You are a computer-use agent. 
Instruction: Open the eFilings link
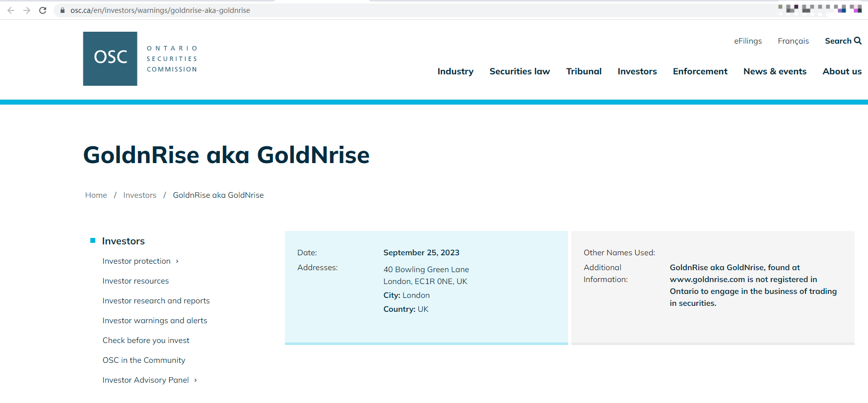click(748, 41)
